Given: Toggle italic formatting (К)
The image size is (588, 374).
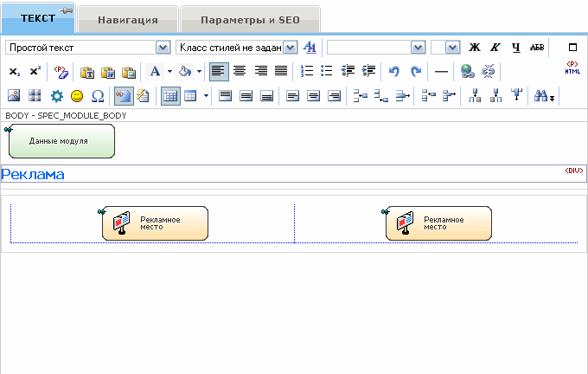Looking at the screenshot, I should [x=495, y=47].
